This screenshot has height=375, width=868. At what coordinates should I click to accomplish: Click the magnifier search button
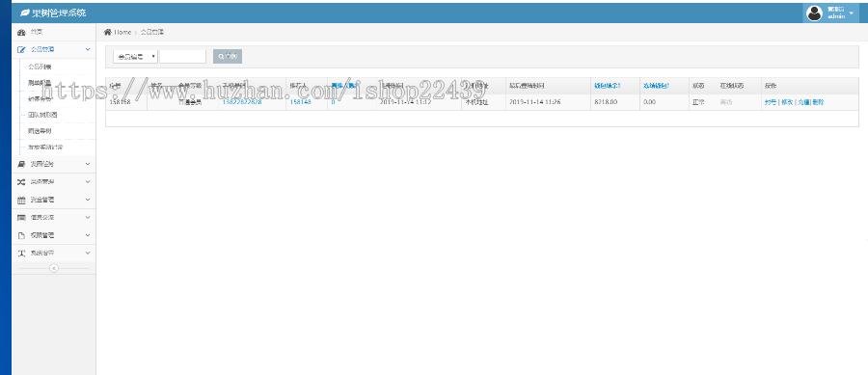point(228,57)
